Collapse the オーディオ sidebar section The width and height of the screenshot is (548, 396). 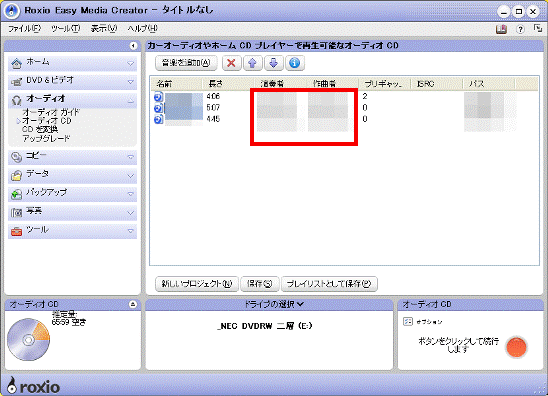click(72, 100)
